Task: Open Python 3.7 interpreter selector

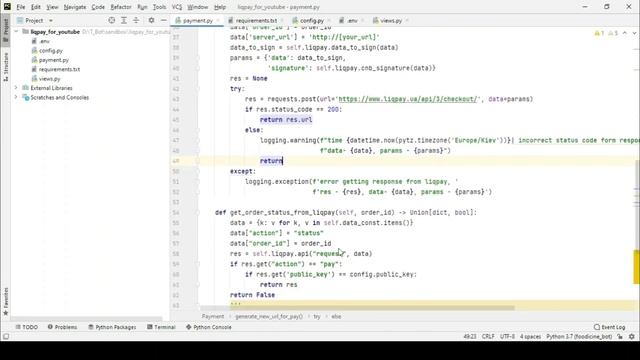Action: (579, 337)
